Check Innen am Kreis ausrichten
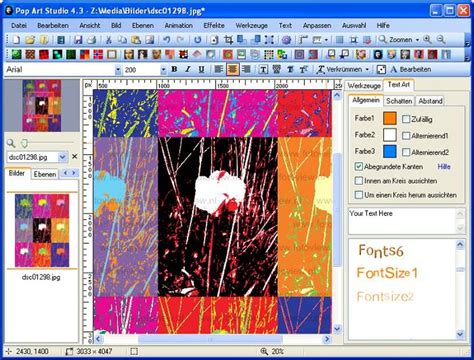Image resolution: width=474 pixels, height=360 pixels. [359, 181]
